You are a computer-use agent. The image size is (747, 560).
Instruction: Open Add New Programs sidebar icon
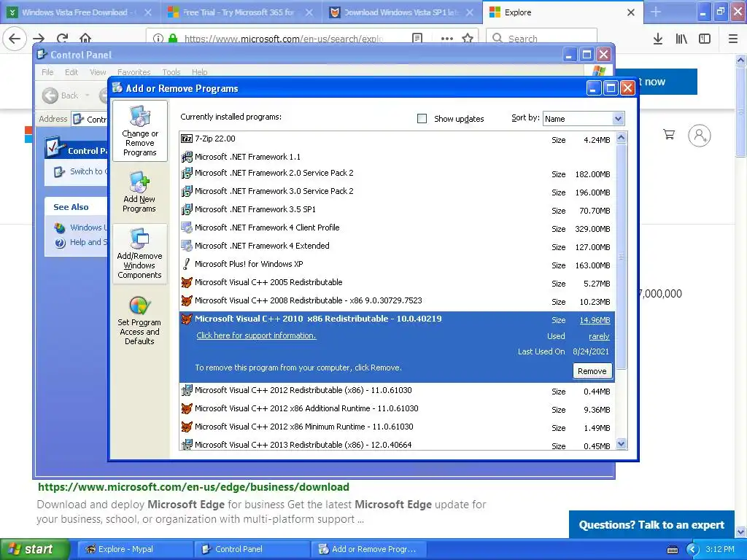139,192
